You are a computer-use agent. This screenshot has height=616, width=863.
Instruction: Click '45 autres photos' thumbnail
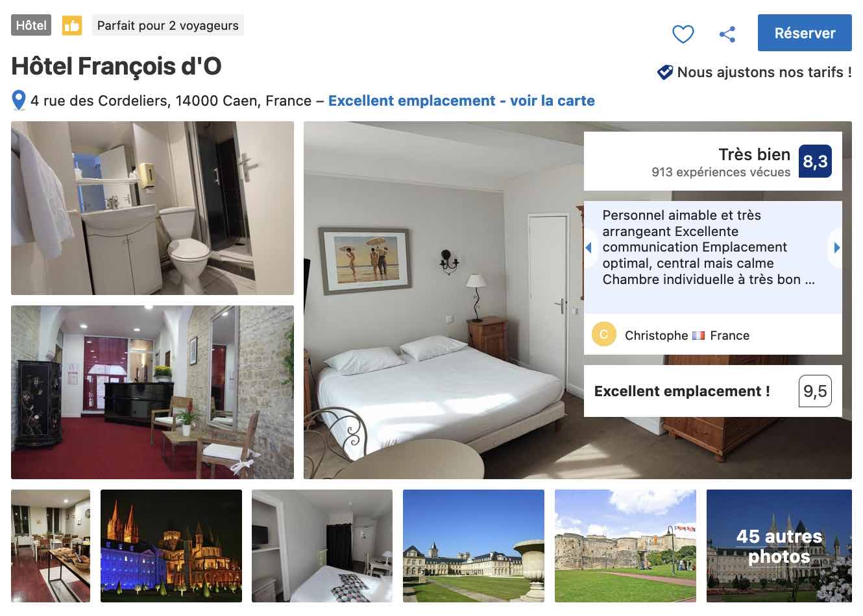[779, 546]
